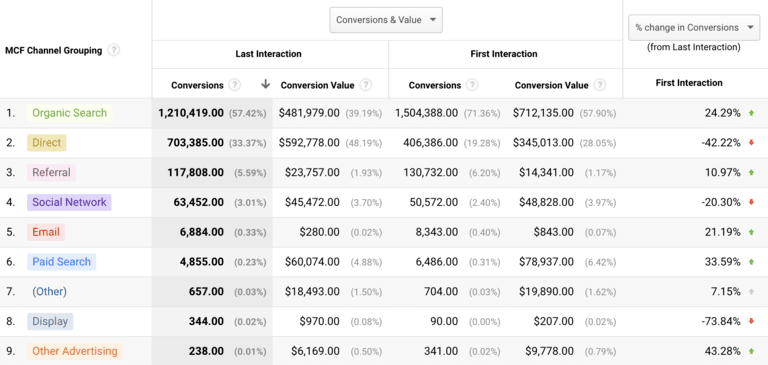Click green up arrow in Organic Search row
768x365 pixels.
tap(751, 113)
